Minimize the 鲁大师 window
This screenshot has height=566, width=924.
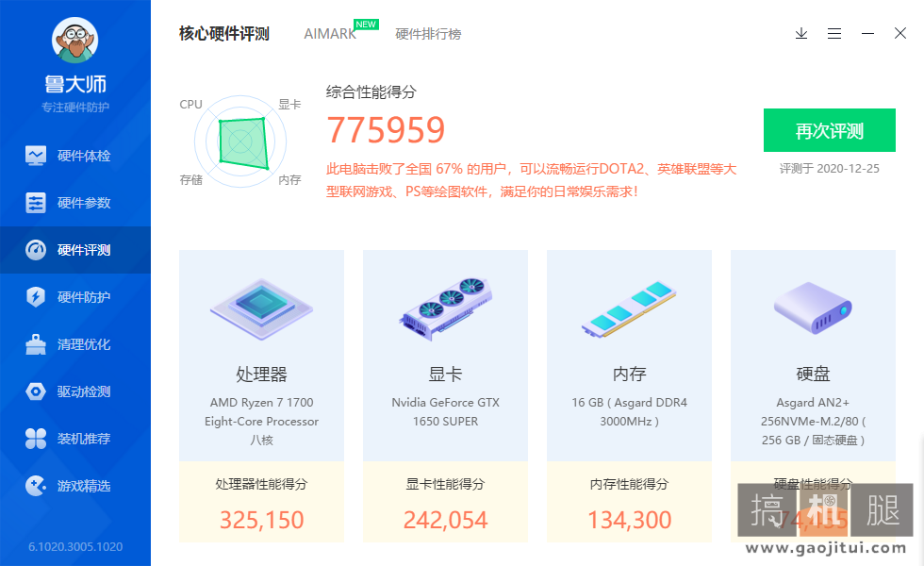(867, 34)
